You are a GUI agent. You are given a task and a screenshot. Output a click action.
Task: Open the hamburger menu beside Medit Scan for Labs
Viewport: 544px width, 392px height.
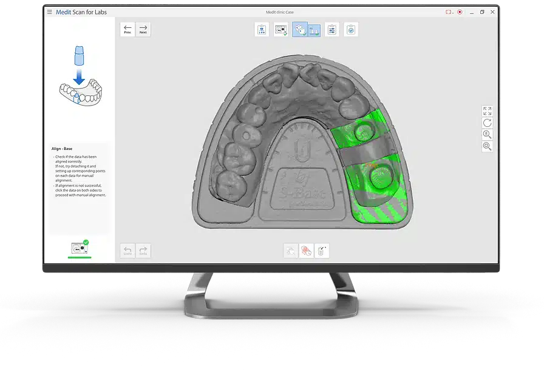tap(50, 12)
